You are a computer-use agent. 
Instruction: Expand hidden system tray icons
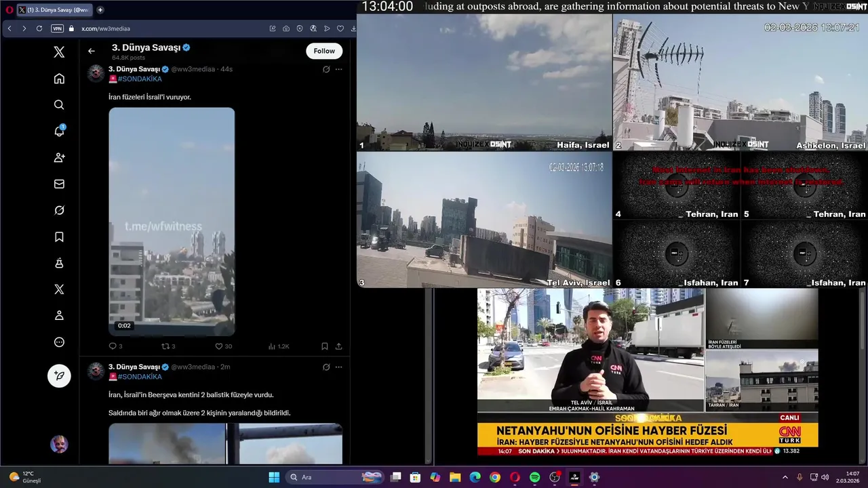coord(785,477)
